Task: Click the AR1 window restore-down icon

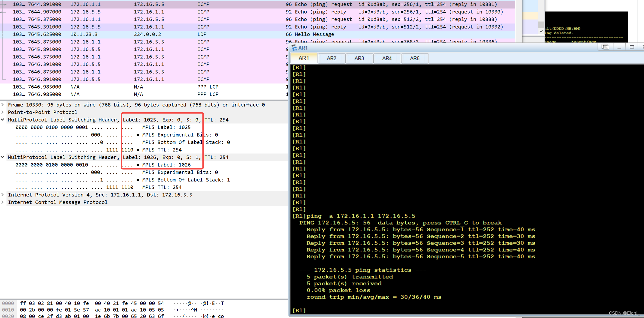Action: coord(605,47)
